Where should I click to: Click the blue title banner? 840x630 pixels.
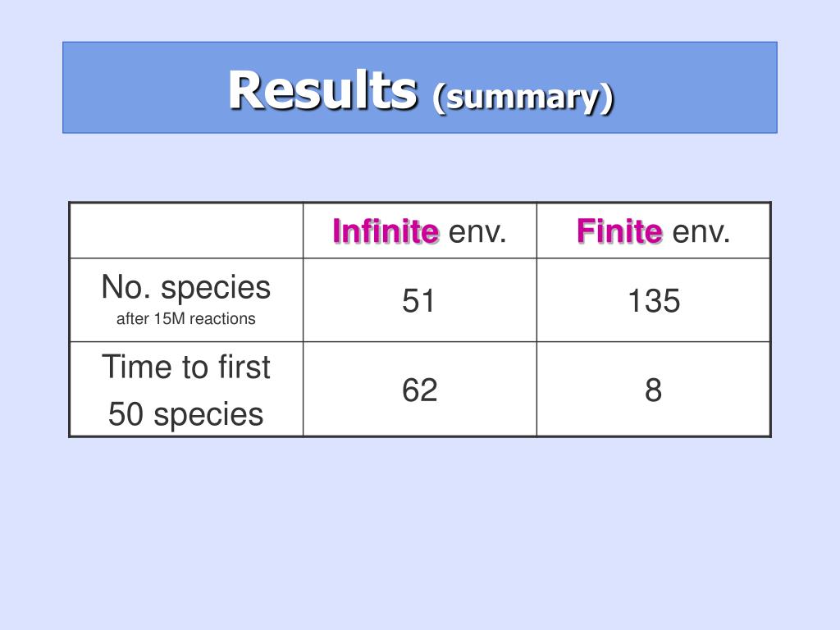pyautogui.click(x=420, y=87)
